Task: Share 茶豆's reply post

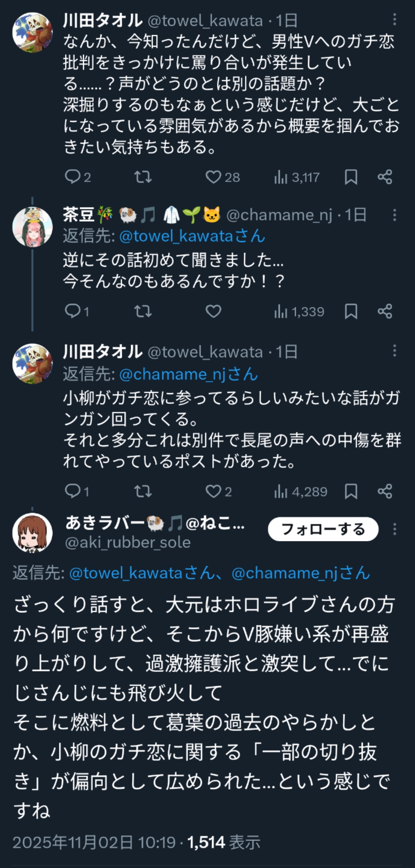Action: (x=385, y=312)
